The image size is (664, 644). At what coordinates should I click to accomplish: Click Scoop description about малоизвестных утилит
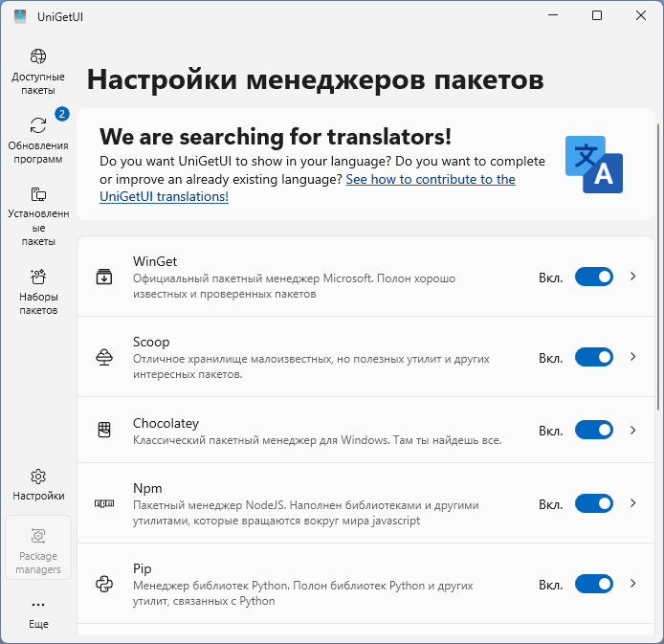(311, 366)
